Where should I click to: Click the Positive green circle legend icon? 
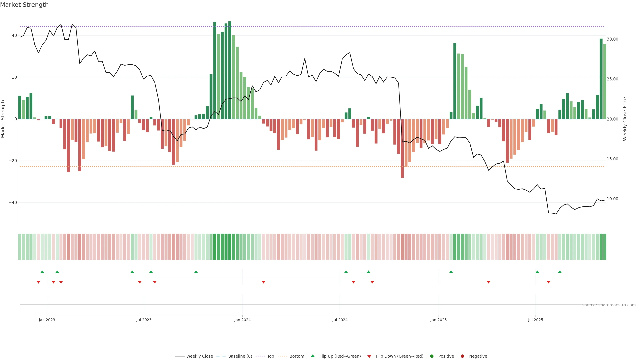pyautogui.click(x=432, y=356)
